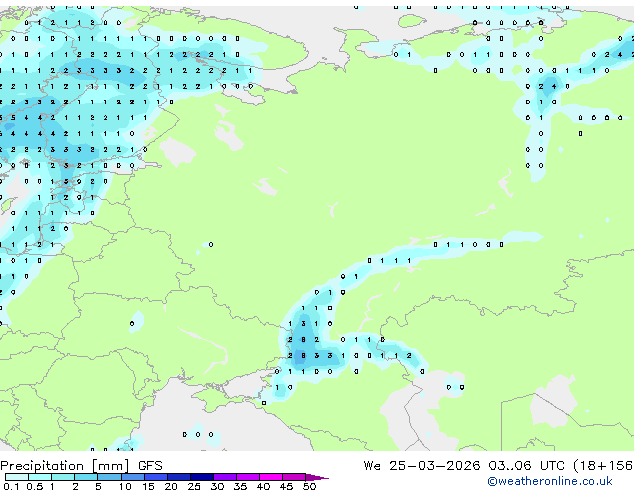Open the weatheronline.co.uk copyright link
This screenshot has height=490, width=634.
coord(550,481)
